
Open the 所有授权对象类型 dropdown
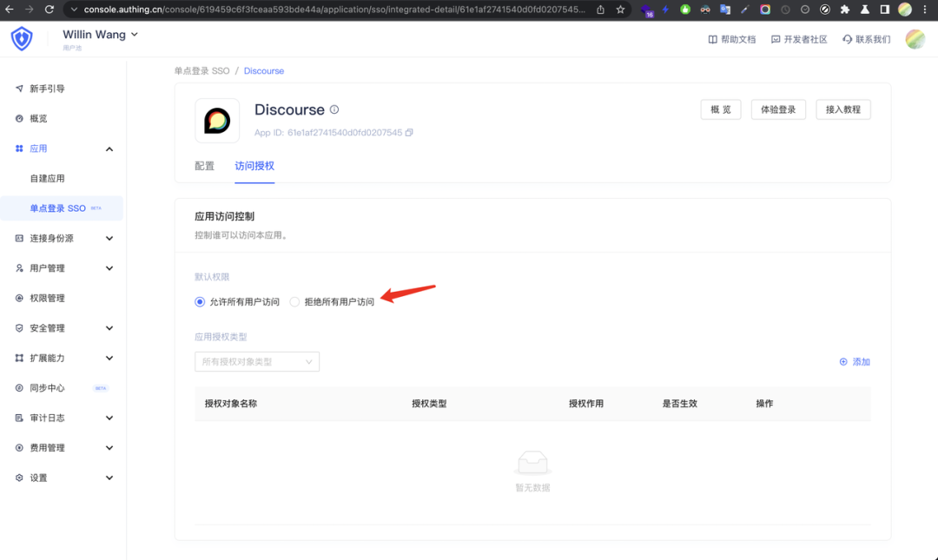(x=257, y=362)
